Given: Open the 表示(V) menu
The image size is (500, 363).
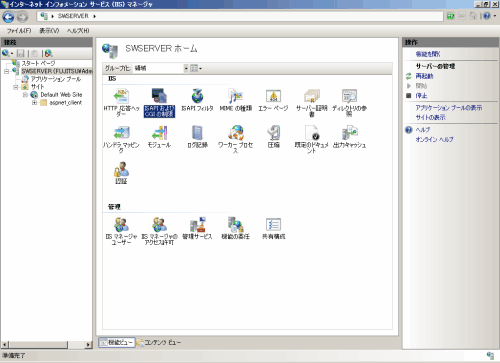Looking at the screenshot, I should click(49, 31).
